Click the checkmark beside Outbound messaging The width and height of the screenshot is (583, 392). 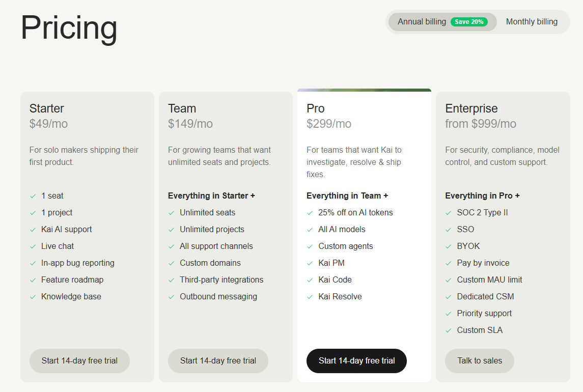coord(172,297)
